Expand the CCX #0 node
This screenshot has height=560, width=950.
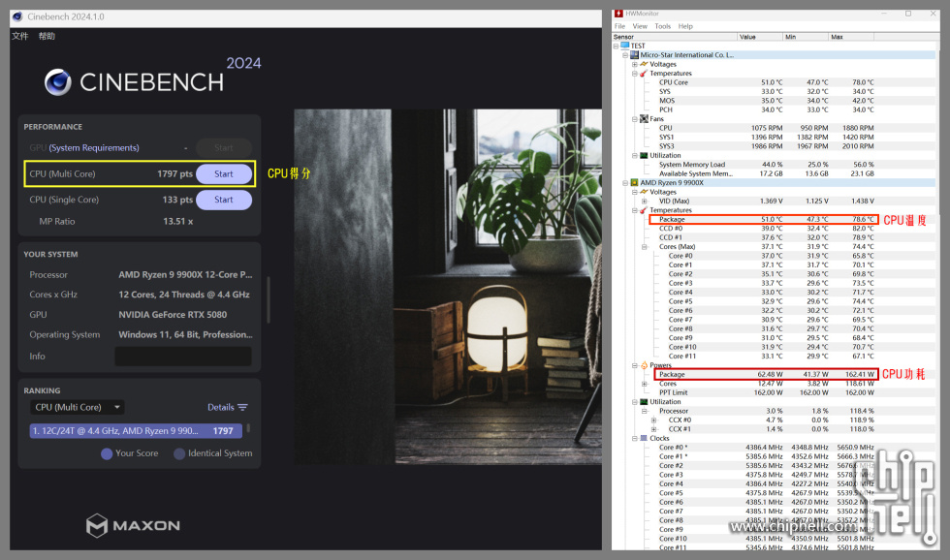(x=653, y=420)
